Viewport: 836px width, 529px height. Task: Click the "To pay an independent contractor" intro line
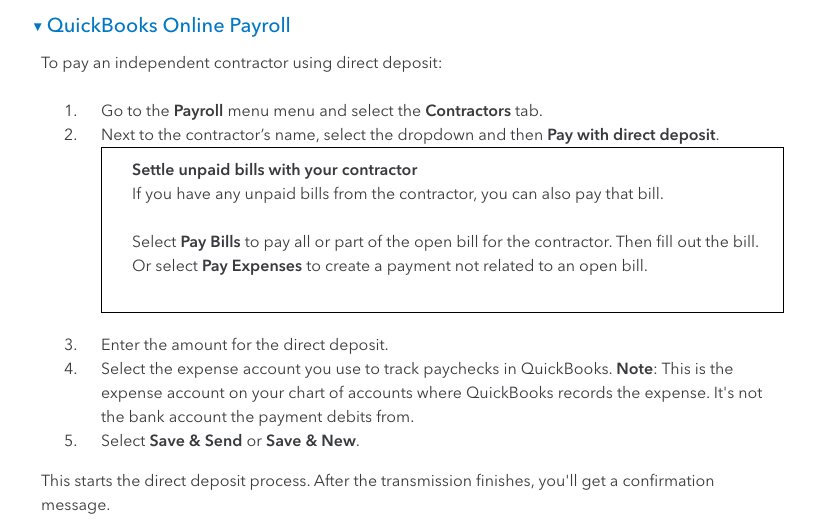pyautogui.click(x=241, y=63)
